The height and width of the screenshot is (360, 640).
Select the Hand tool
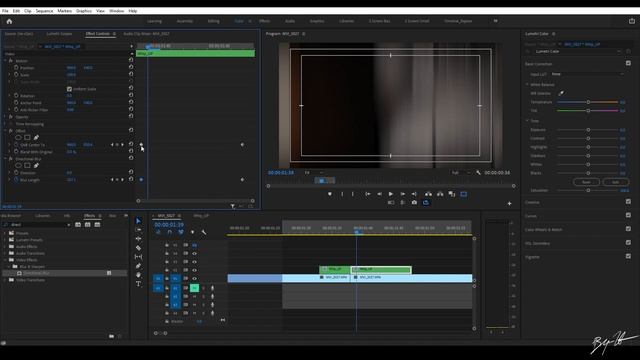point(138,275)
